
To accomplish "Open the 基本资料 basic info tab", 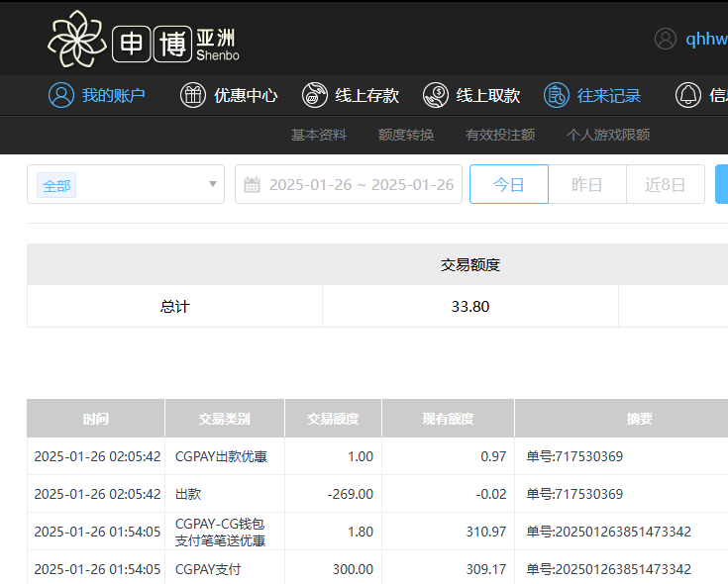I will tap(319, 135).
